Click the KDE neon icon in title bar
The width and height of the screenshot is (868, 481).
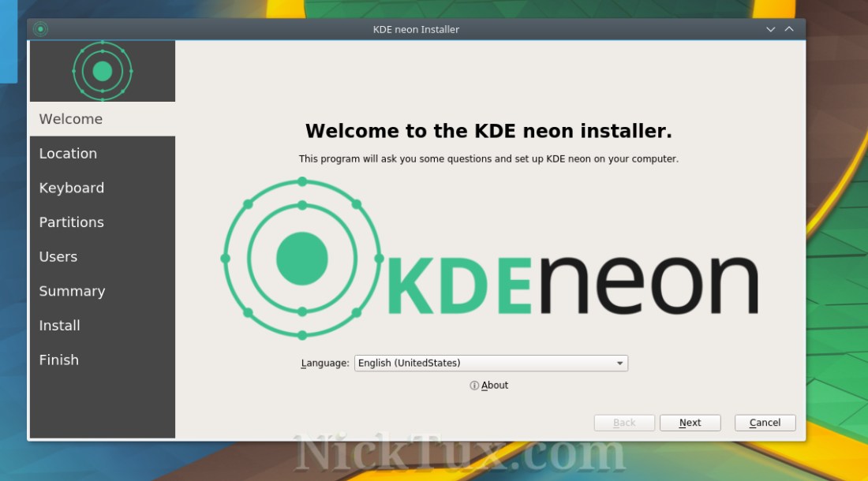pos(40,29)
